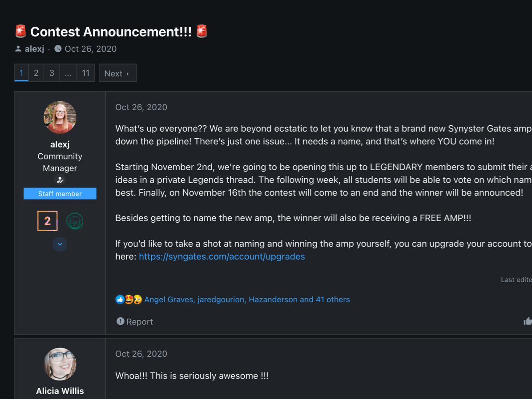
Task: Click Alicia Willis's profile avatar
Action: click(60, 364)
